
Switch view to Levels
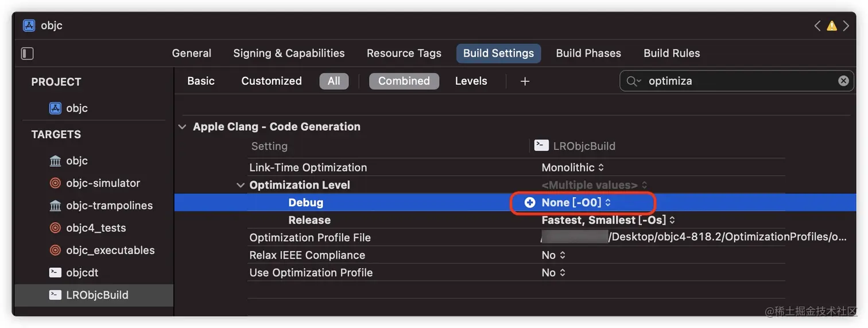coord(471,81)
